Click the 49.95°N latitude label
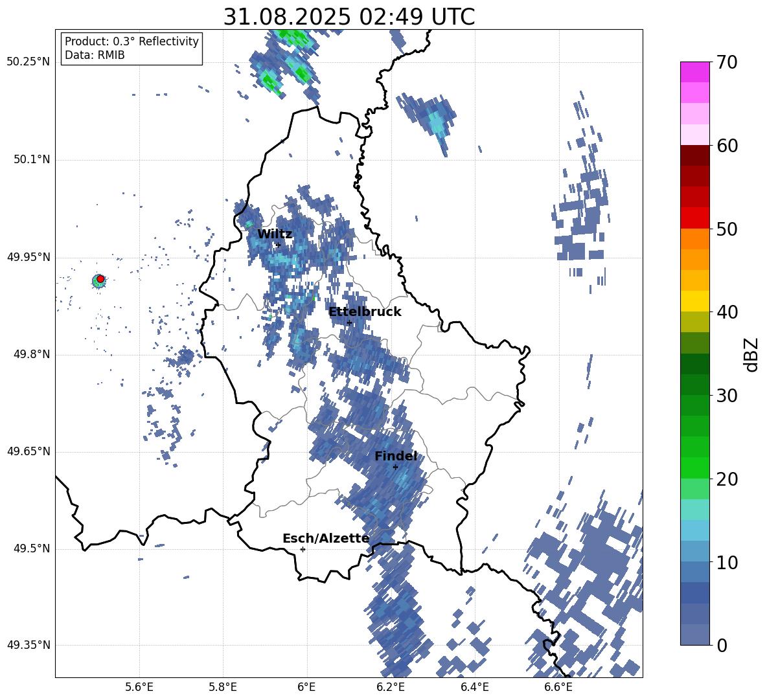 (x=29, y=256)
